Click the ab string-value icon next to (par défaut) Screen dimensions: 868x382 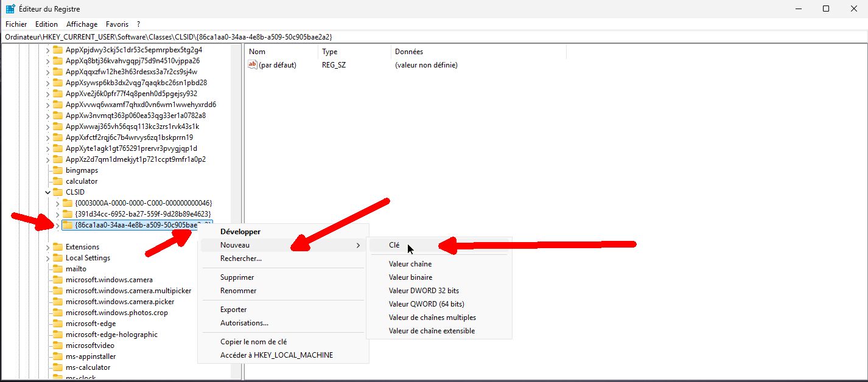252,65
